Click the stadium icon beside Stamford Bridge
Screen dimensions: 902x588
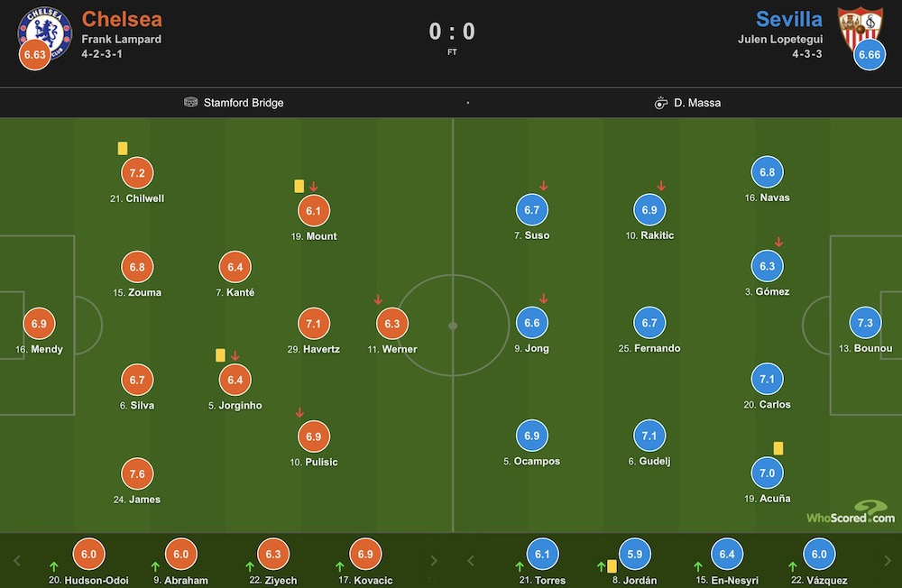click(190, 103)
